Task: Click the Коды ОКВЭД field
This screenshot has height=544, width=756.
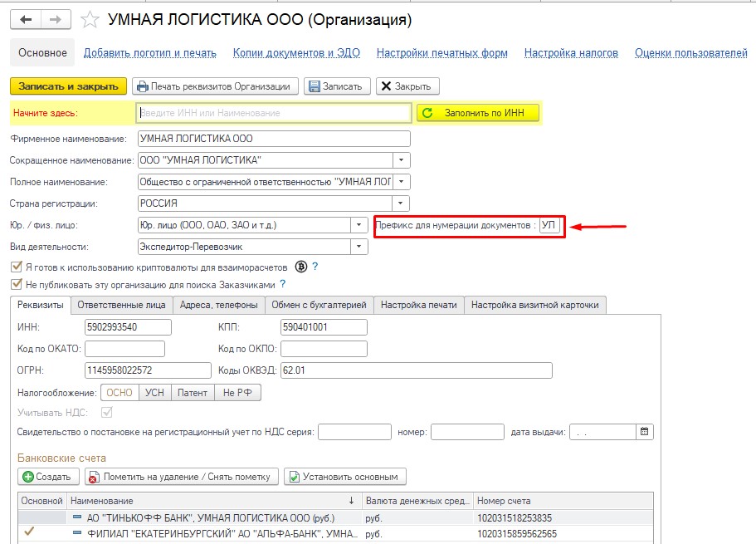Action: (x=416, y=370)
